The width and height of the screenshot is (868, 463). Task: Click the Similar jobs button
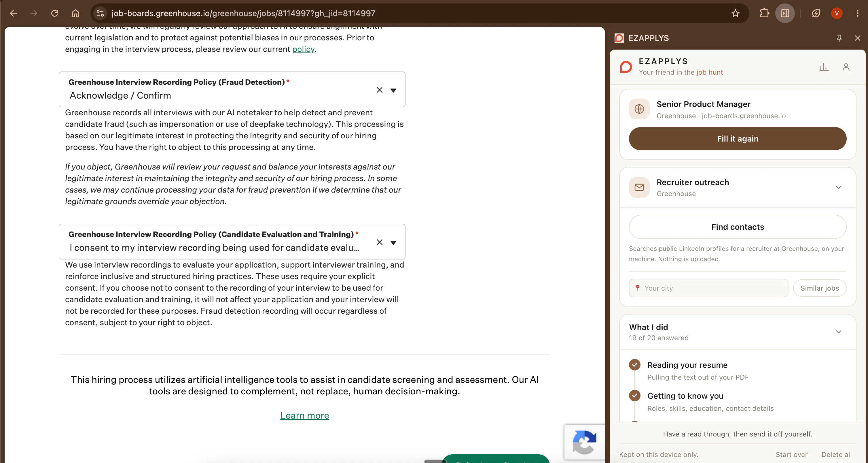click(820, 288)
